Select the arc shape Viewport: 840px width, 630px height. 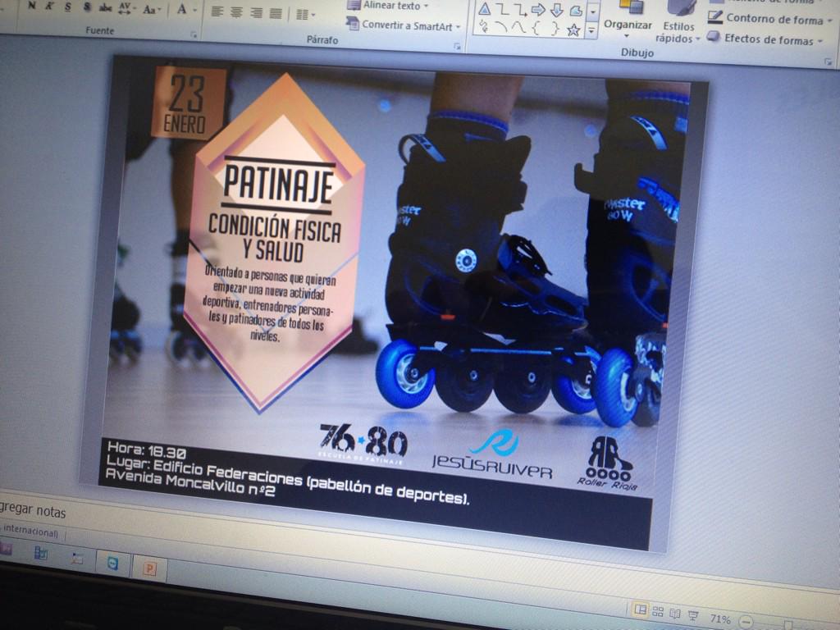coord(501,27)
